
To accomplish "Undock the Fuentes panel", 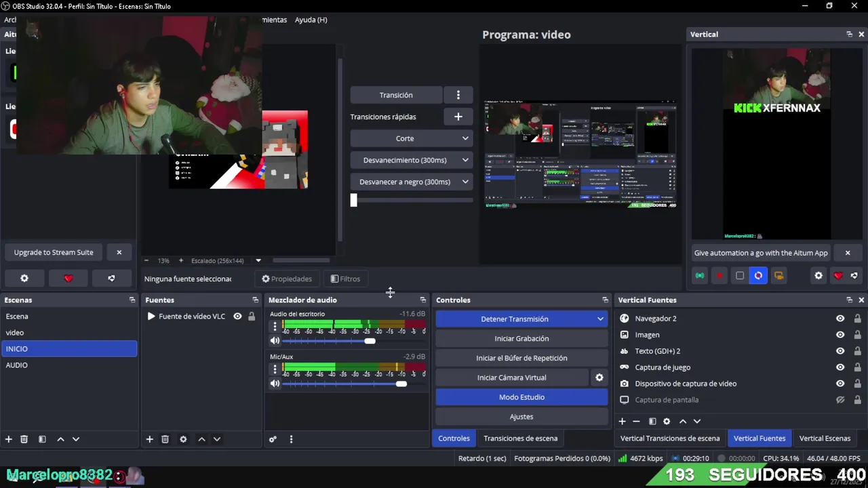I will 256,300.
